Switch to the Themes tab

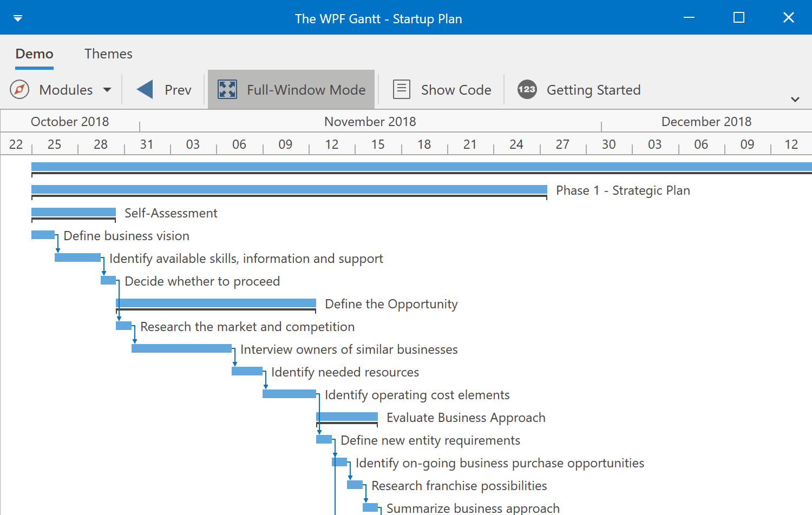pos(108,54)
